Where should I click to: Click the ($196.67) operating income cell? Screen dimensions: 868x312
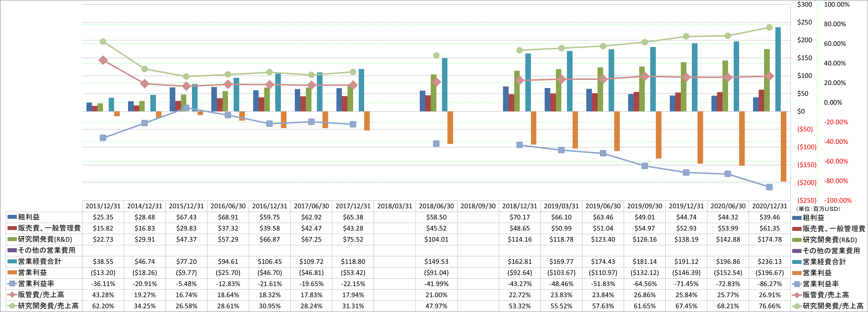(x=770, y=273)
